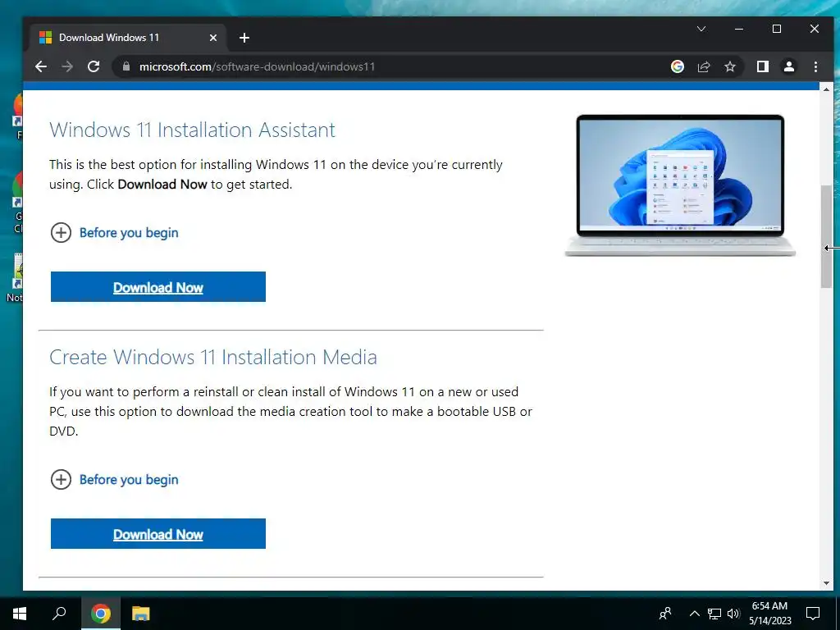840x630 pixels.
Task: Click the scrollbar down arrow
Action: coord(826,583)
